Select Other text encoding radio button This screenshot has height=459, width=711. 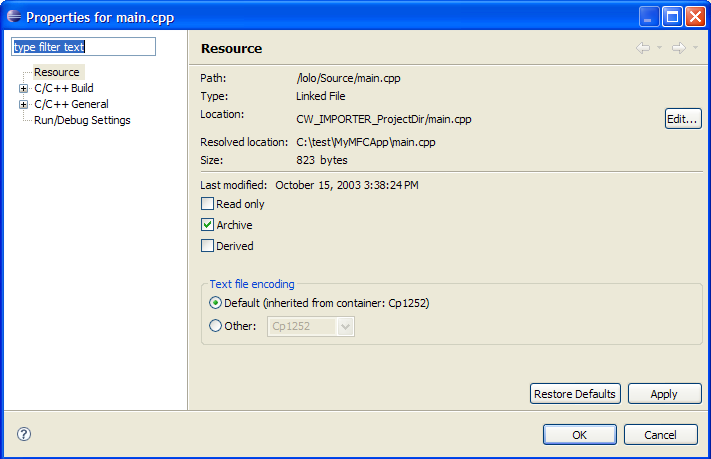[216, 326]
